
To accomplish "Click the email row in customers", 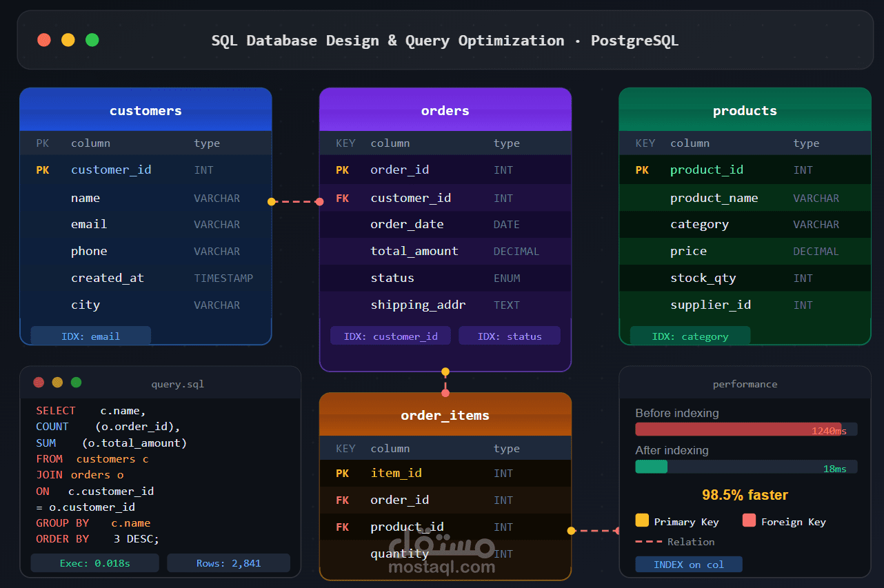I will click(145, 225).
